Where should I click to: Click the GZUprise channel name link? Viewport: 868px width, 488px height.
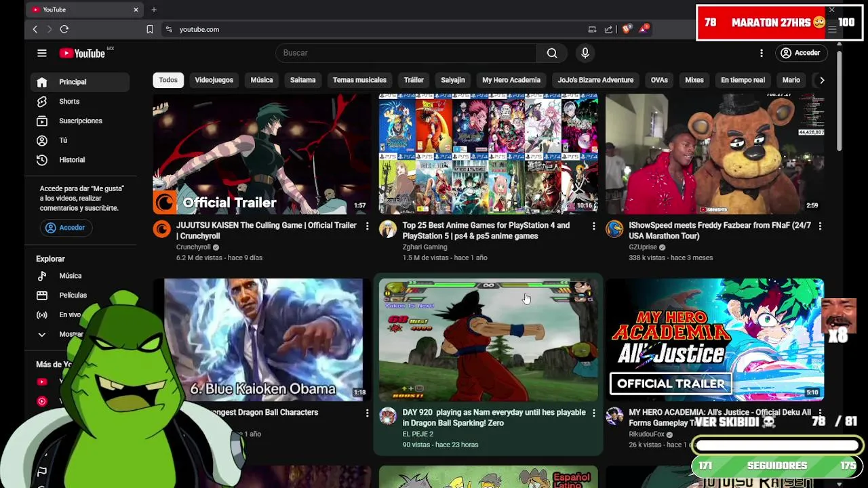pyautogui.click(x=643, y=247)
